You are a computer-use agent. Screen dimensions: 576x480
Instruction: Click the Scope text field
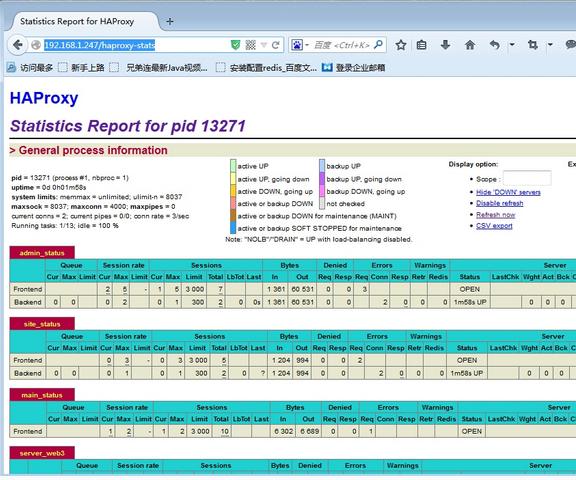527,179
